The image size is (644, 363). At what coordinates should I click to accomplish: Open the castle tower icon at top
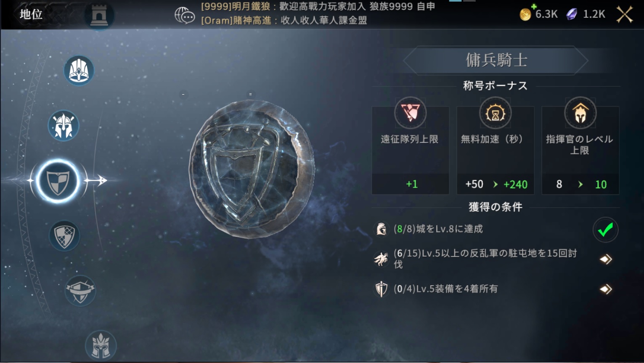99,15
